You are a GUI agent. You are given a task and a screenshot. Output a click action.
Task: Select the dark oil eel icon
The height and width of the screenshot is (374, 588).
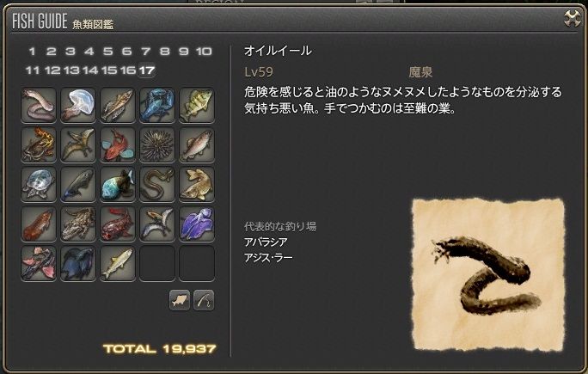coord(157,184)
